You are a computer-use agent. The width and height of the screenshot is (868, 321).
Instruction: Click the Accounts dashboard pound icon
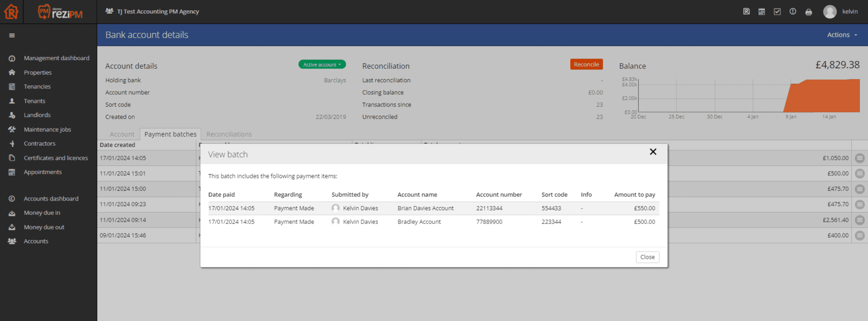(x=12, y=199)
